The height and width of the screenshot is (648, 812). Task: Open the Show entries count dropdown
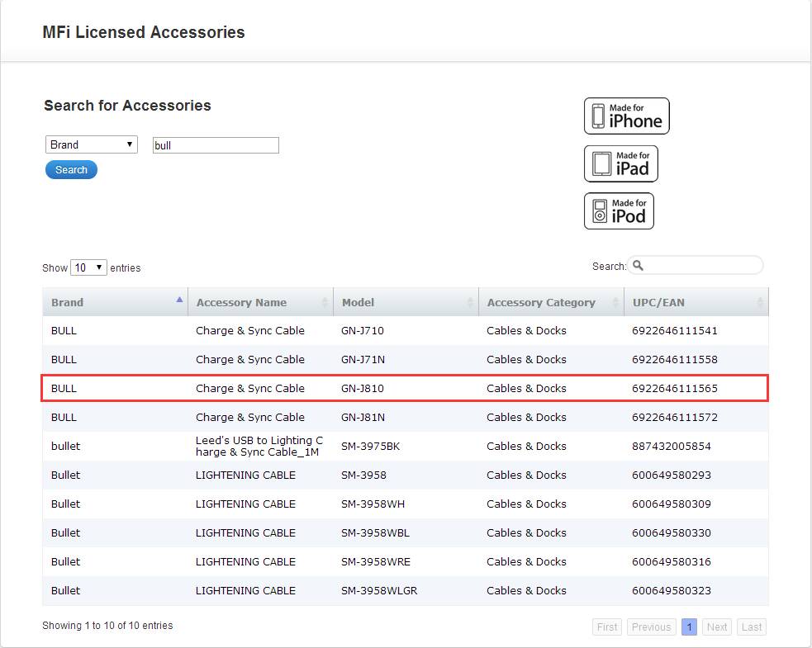88,267
